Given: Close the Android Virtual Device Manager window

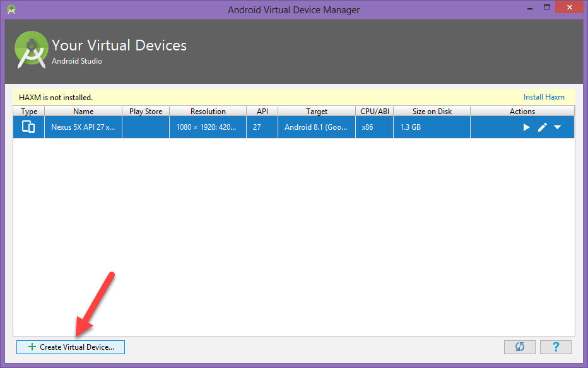Looking at the screenshot, I should (x=569, y=8).
